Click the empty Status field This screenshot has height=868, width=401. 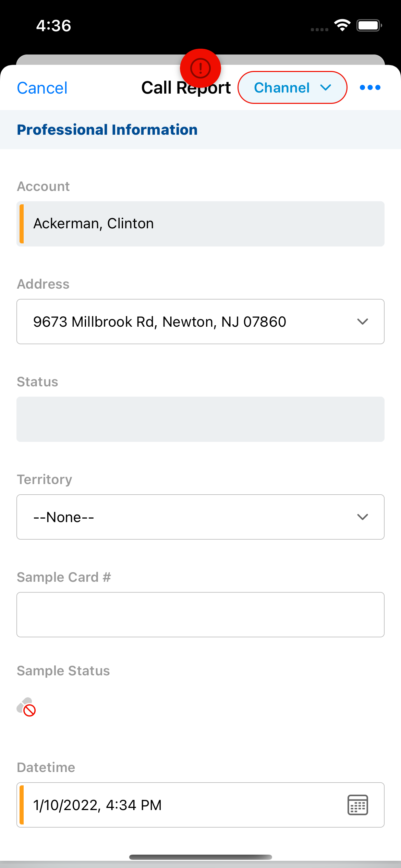[200, 419]
